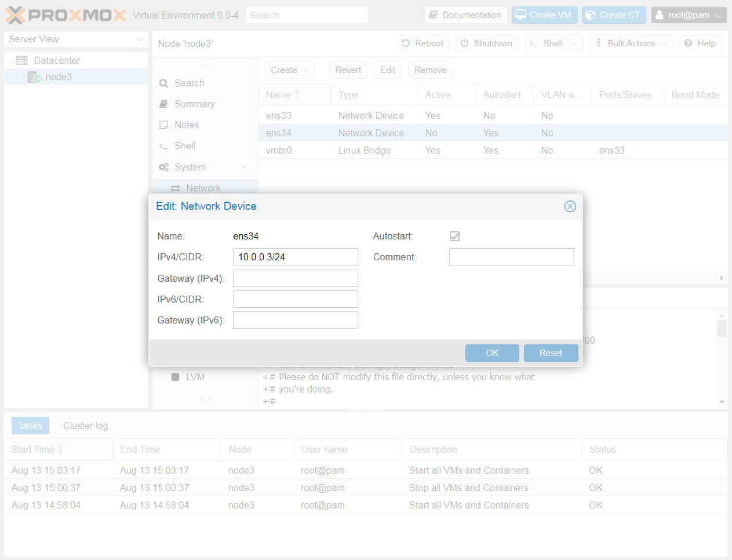
Task: Close the Edit Network Device dialog
Action: (x=570, y=206)
